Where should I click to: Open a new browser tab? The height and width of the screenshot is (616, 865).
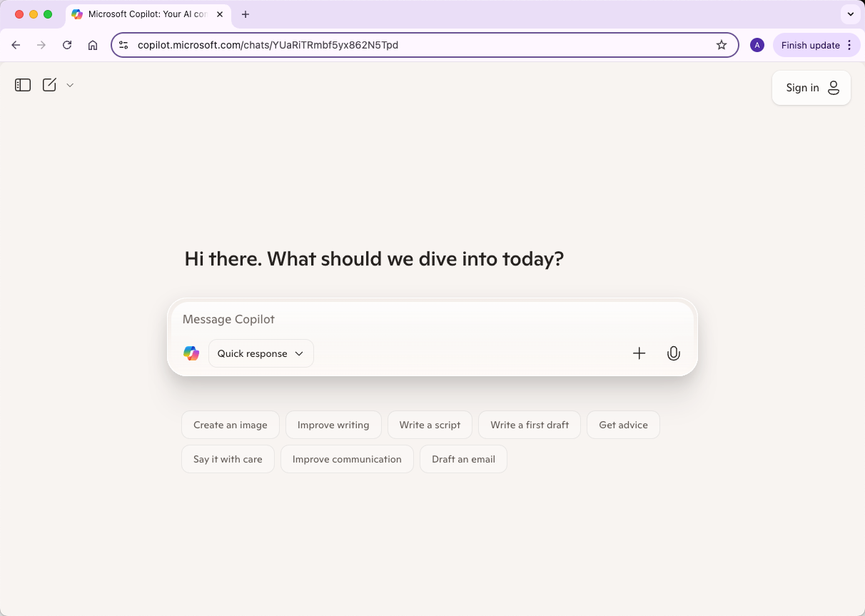pos(246,14)
